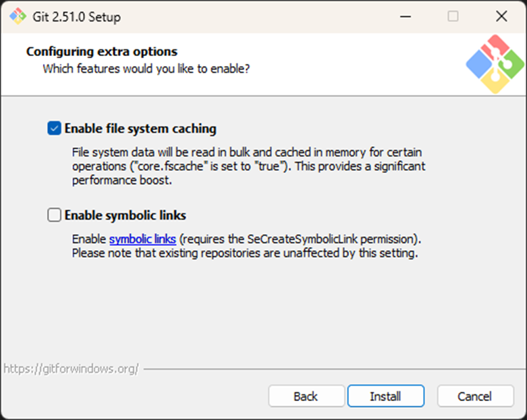Click the greyed-out maximize window button
This screenshot has width=527, height=420.
(453, 16)
